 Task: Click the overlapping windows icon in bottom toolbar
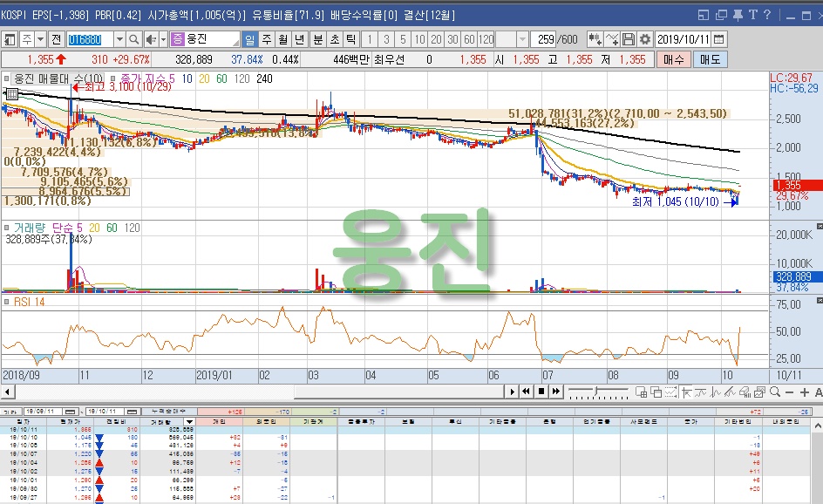[656, 392]
